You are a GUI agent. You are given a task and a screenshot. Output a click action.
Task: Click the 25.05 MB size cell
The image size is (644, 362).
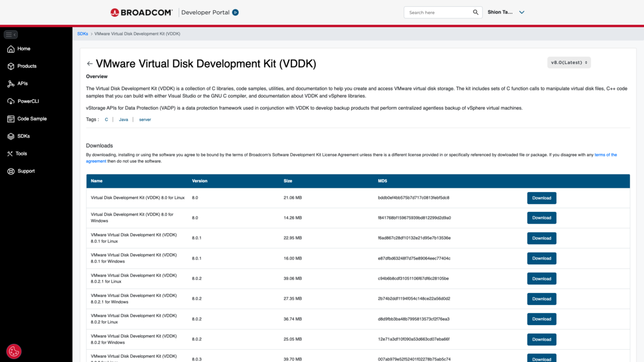coord(292,339)
